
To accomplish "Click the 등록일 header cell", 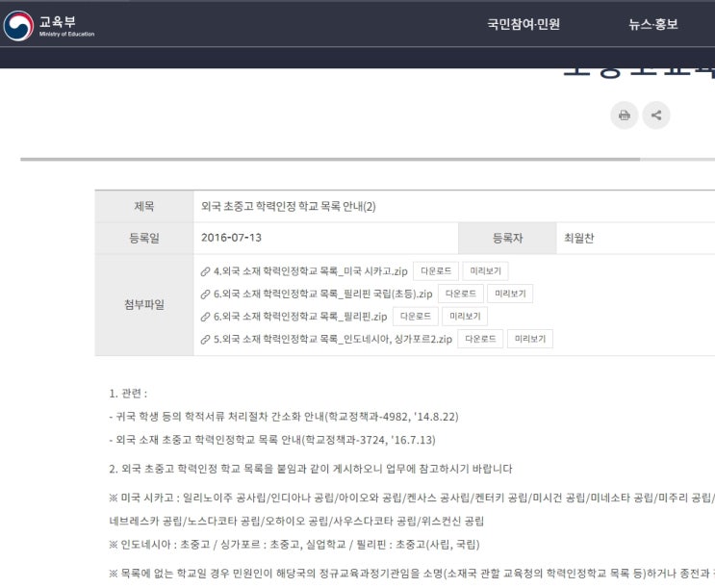I will (144, 238).
